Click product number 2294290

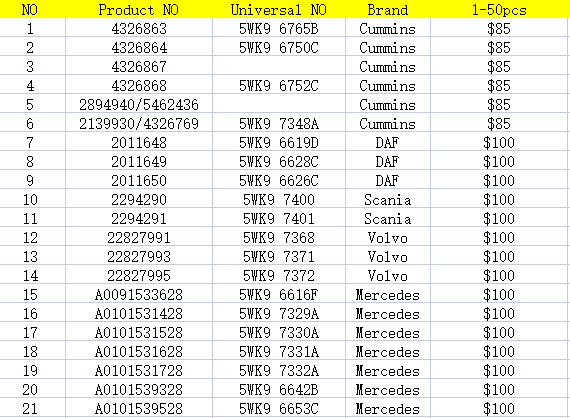coord(139,199)
